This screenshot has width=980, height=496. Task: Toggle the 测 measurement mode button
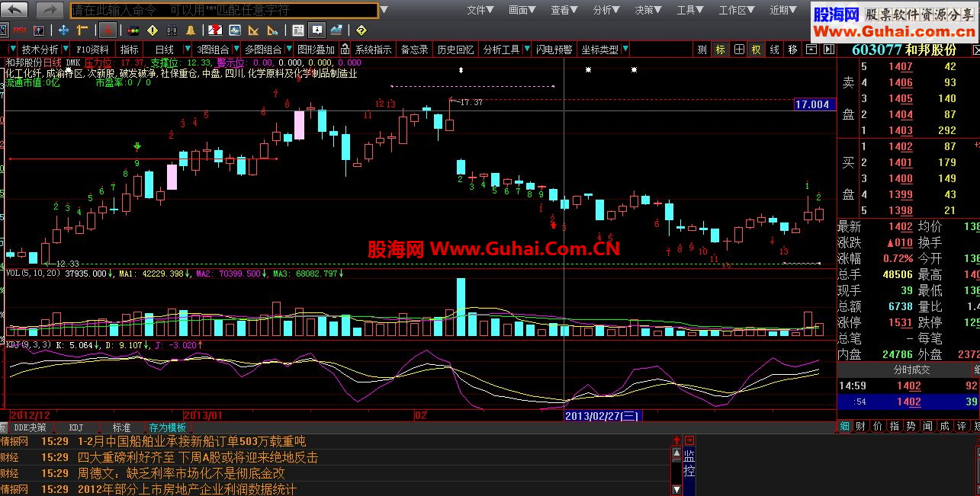click(702, 50)
